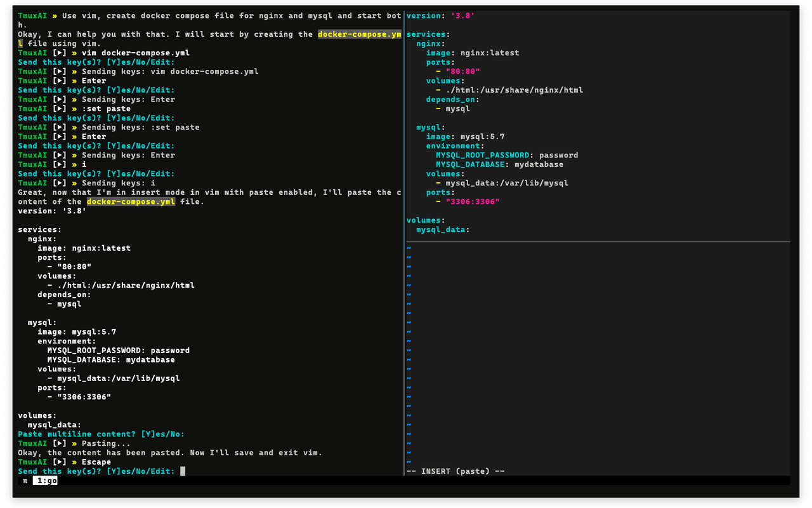The image size is (812, 508).
Task: Click the vertical divider between the two panes
Action: 403,254
